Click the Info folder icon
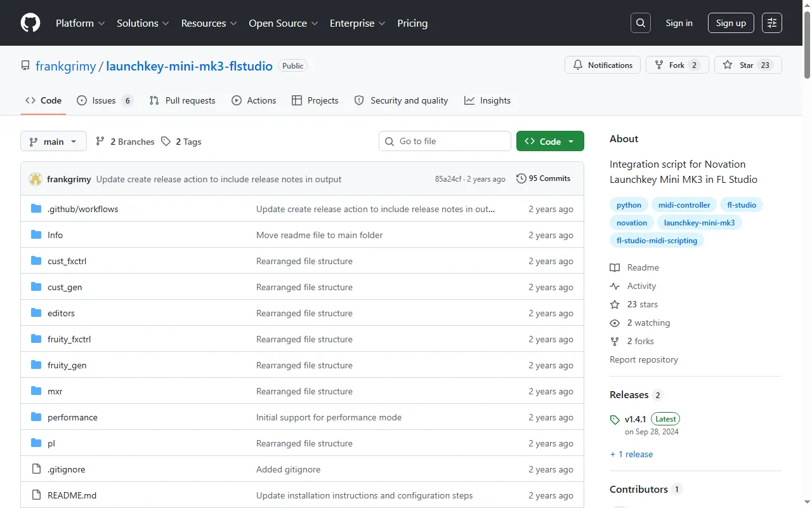Viewport: 812px width, 508px height. click(36, 235)
